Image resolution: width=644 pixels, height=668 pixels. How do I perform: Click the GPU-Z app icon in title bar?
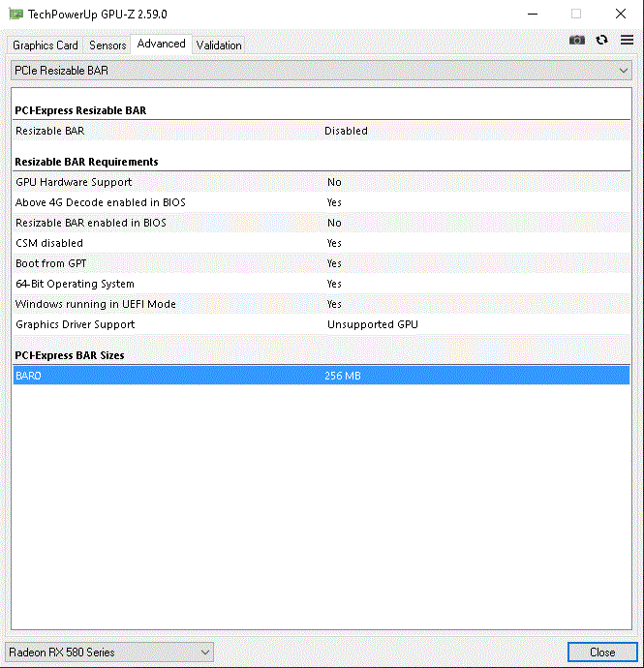15,14
